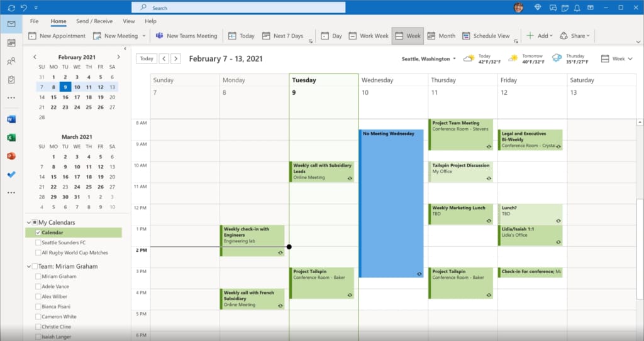The height and width of the screenshot is (341, 644).
Task: Click in the Search box
Action: 239,8
